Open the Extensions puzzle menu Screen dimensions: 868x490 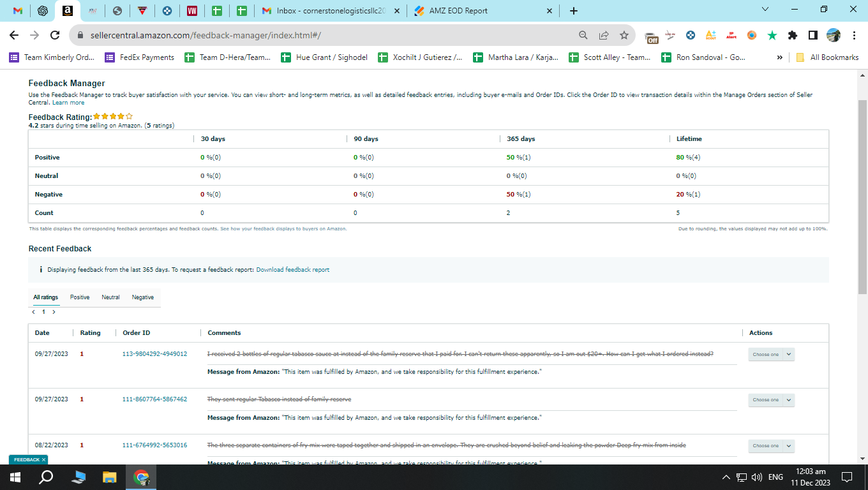pos(793,35)
